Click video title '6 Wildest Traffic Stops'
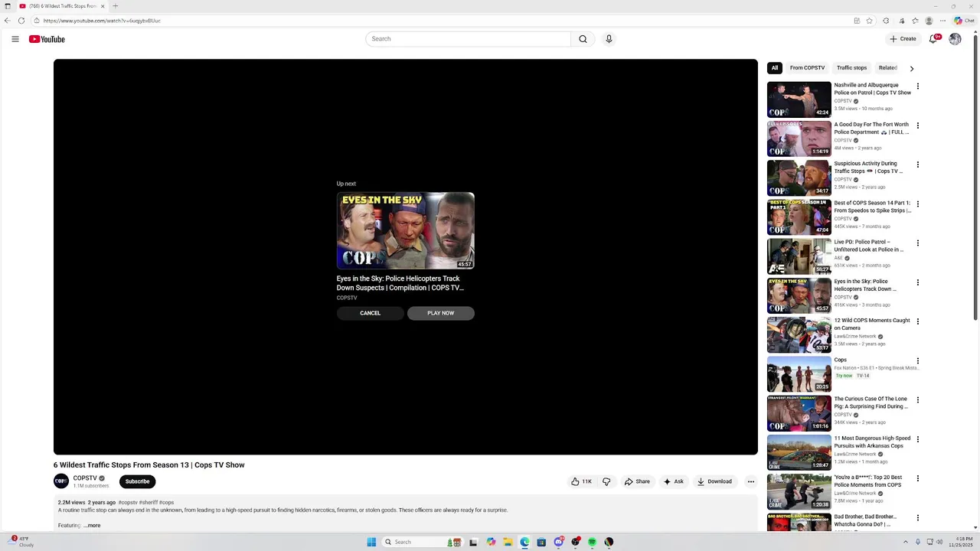The width and height of the screenshot is (980, 551). pos(149,465)
